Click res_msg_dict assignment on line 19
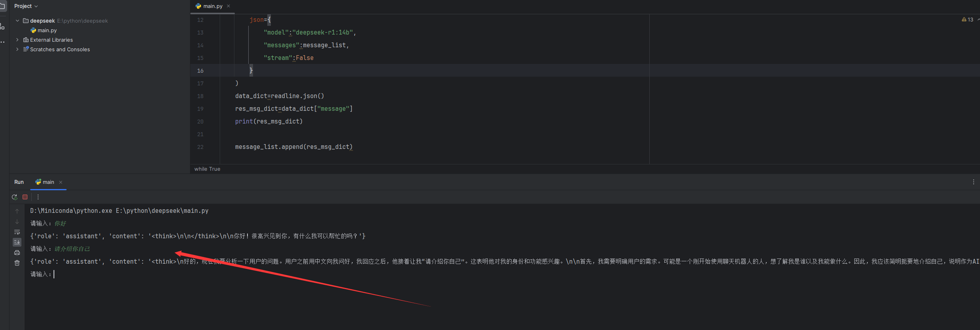The image size is (980, 330). [294, 109]
